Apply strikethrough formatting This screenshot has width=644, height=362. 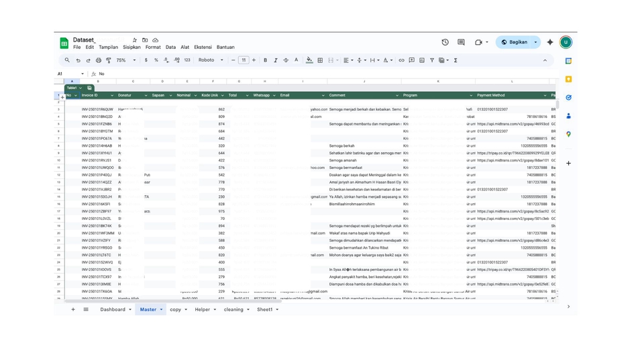[286, 60]
